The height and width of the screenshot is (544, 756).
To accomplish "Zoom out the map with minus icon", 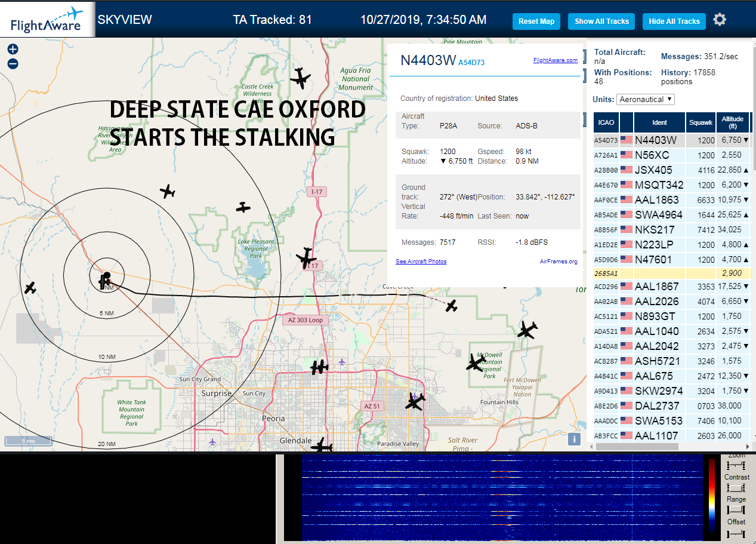I will tap(13, 64).
